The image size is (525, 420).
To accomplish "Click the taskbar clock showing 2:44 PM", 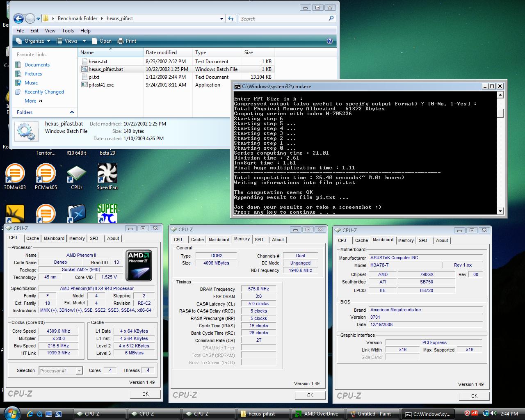I will (x=509, y=414).
